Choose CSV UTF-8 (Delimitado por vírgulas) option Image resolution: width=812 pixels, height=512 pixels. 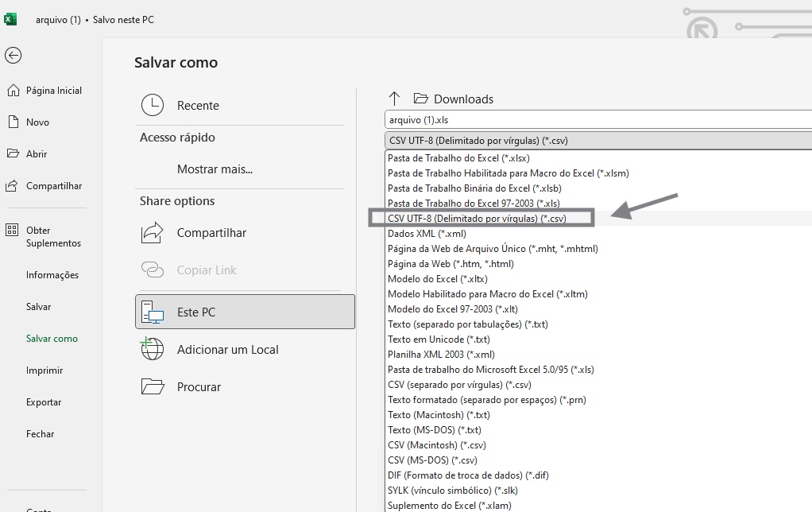click(x=477, y=218)
